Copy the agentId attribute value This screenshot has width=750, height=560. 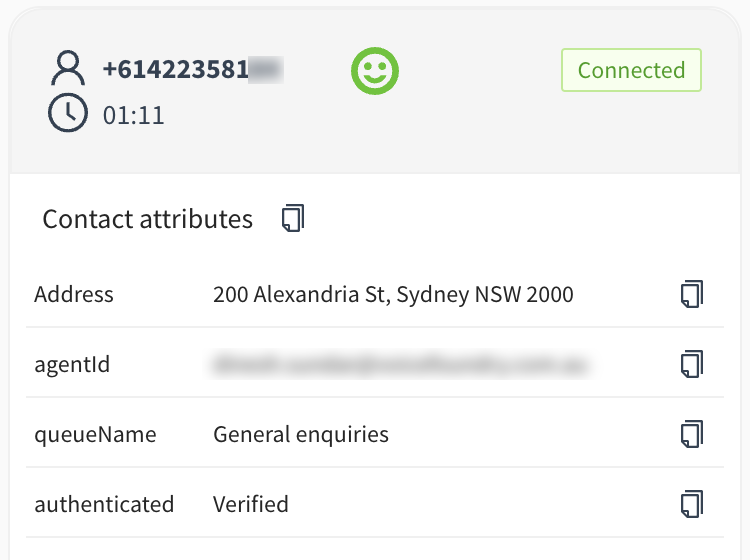point(692,364)
